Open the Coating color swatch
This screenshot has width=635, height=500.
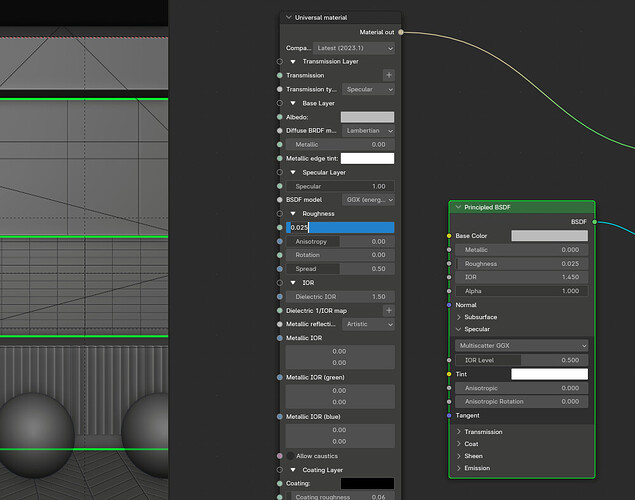(x=367, y=483)
